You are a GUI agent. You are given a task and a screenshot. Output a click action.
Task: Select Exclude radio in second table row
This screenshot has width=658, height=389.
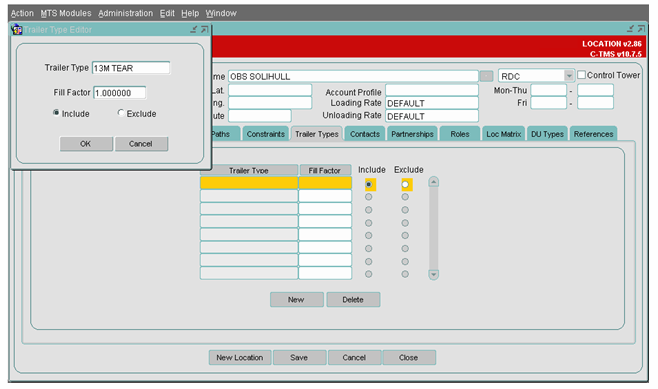point(405,197)
